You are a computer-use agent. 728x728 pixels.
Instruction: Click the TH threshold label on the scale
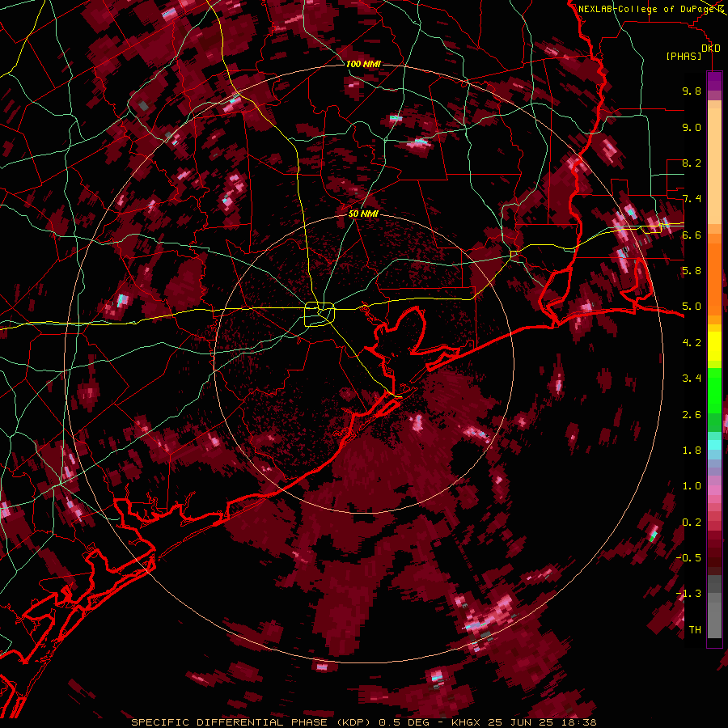point(695,629)
